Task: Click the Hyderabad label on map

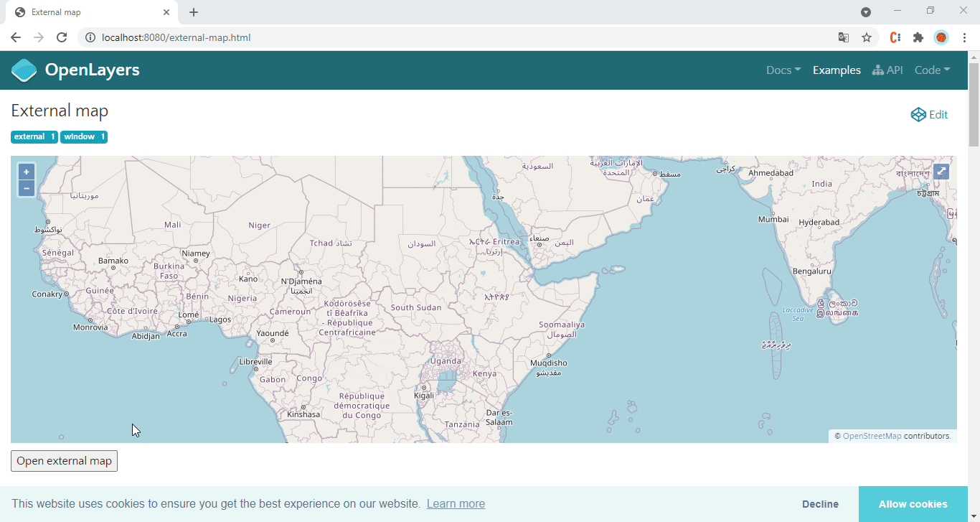Action: coord(819,222)
